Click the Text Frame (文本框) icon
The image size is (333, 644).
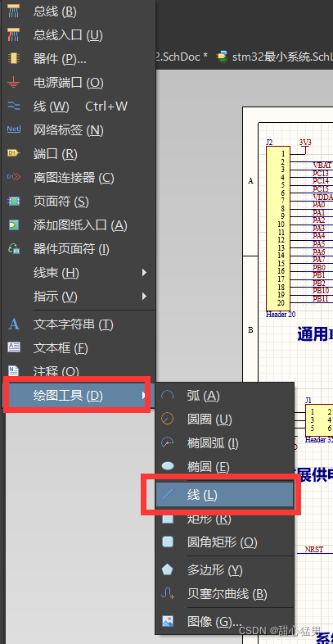tap(14, 348)
